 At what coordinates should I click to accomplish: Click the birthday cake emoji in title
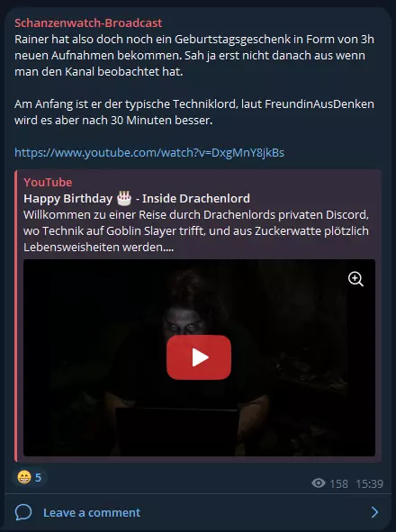[124, 198]
